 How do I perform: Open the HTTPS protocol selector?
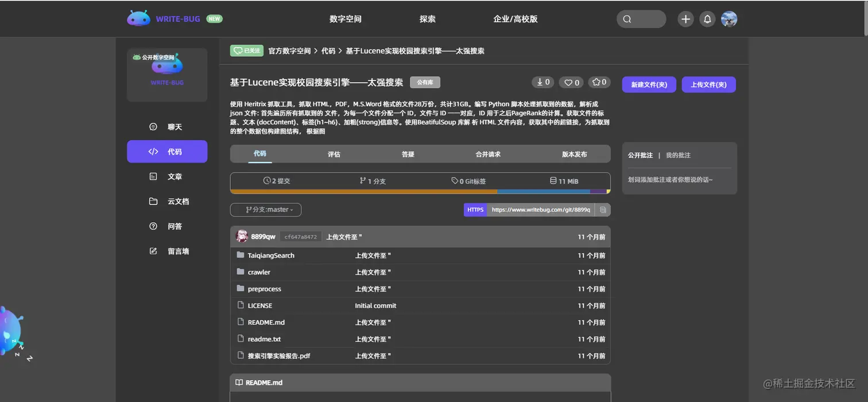475,209
